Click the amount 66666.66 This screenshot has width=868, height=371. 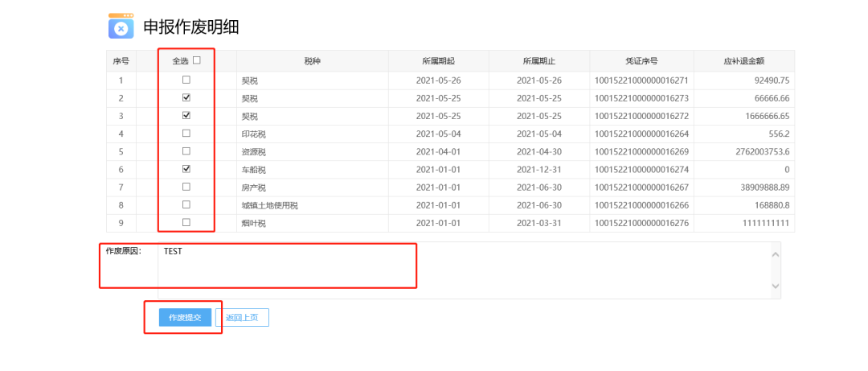click(772, 98)
